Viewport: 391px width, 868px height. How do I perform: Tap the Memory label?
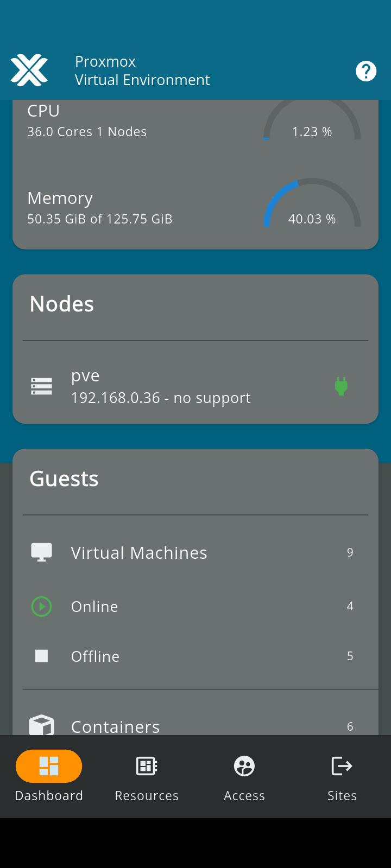60,199
